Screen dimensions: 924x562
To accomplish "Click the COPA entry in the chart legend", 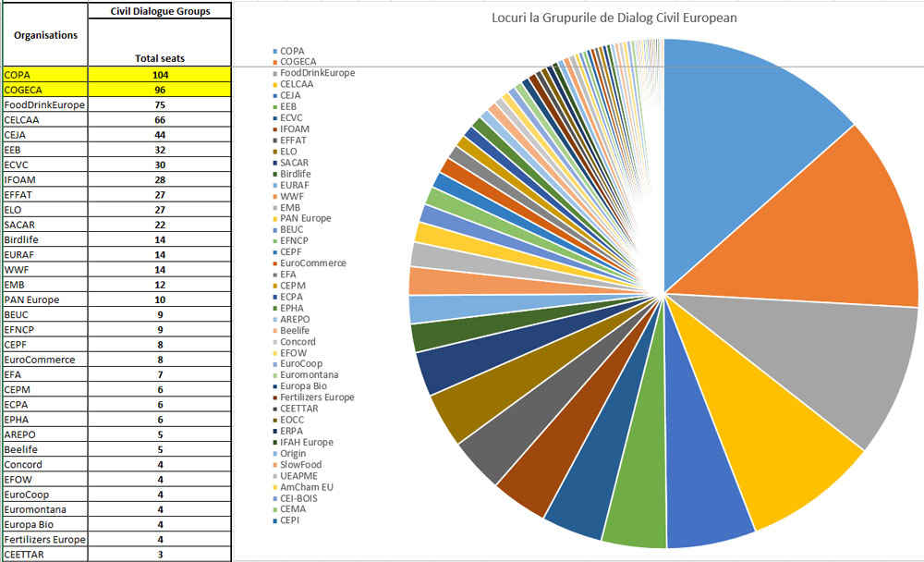I will (x=288, y=51).
